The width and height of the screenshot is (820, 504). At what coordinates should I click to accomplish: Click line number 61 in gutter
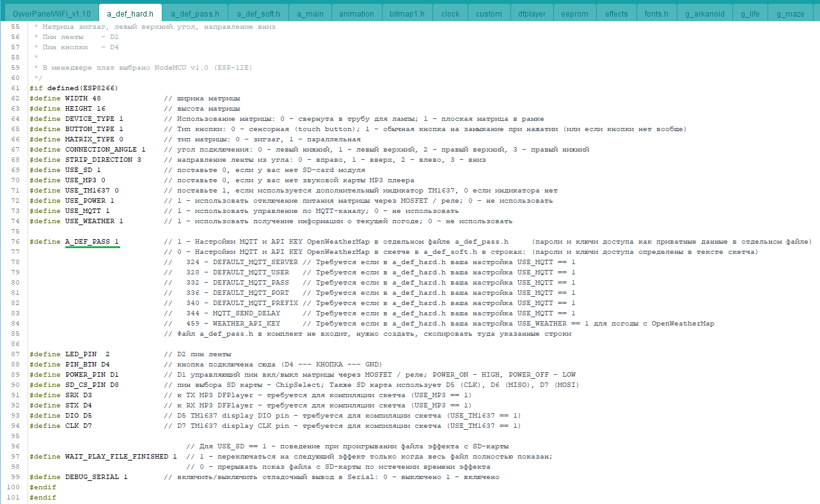point(15,88)
